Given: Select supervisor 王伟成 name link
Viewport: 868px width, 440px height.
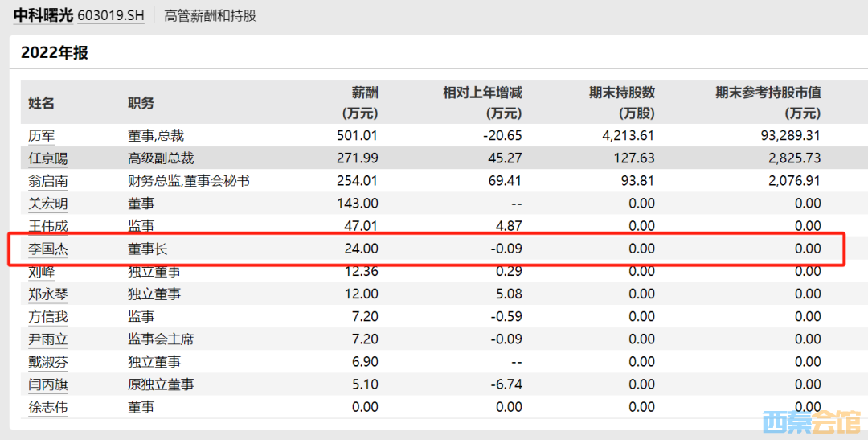Looking at the screenshot, I should (x=48, y=226).
